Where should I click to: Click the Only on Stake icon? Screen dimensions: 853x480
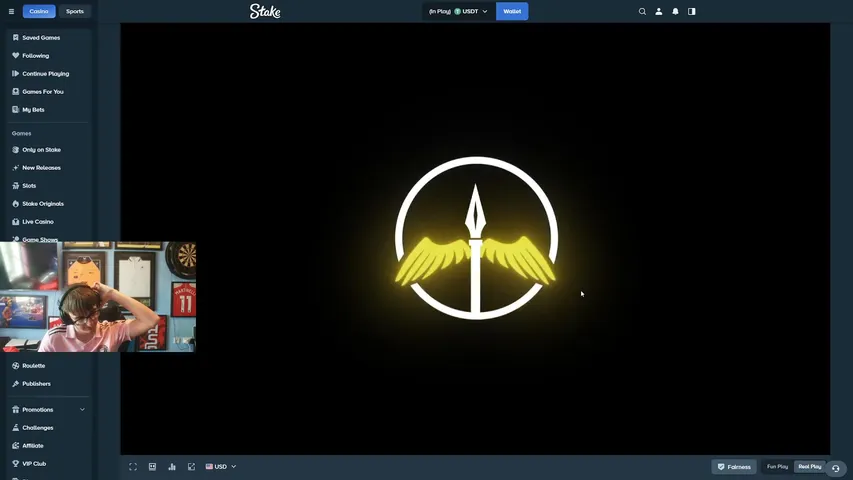click(x=15, y=150)
